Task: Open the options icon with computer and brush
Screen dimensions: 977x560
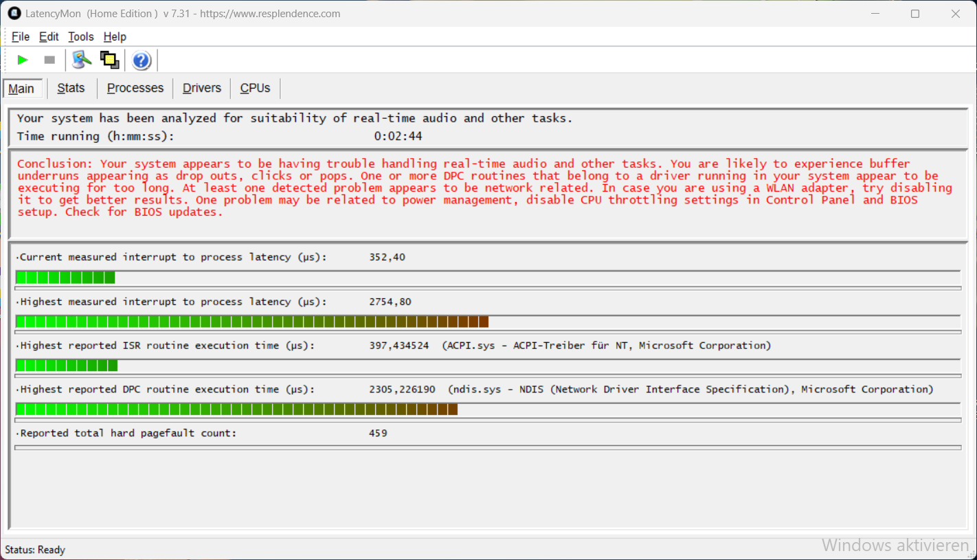Action: [82, 60]
